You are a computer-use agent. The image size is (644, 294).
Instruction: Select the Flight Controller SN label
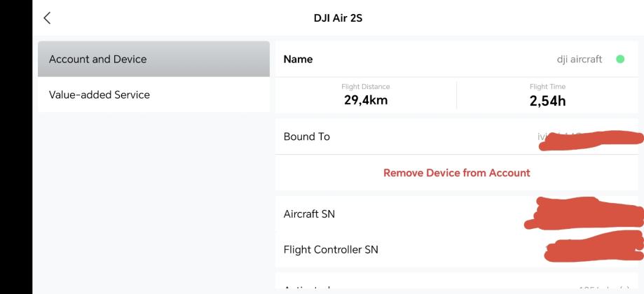[x=331, y=249]
